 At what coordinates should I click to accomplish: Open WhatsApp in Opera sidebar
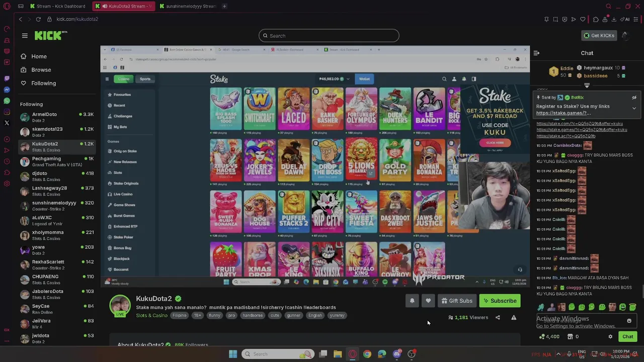[x=7, y=101]
